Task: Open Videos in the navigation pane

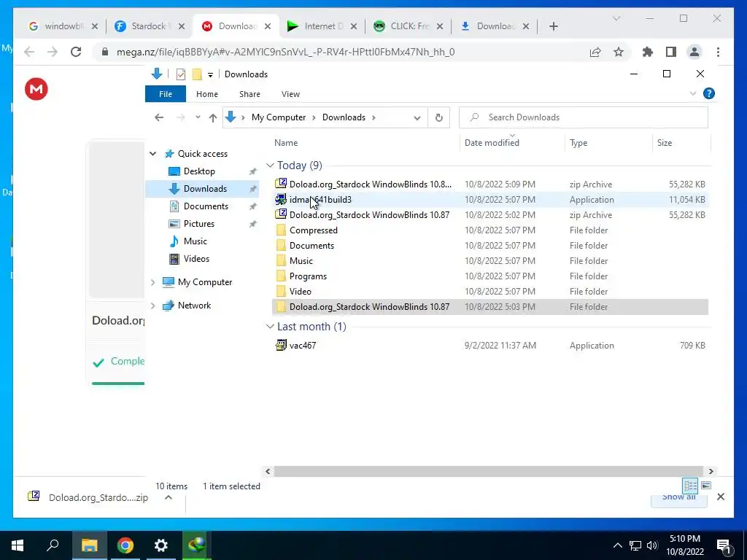Action: tap(196, 259)
